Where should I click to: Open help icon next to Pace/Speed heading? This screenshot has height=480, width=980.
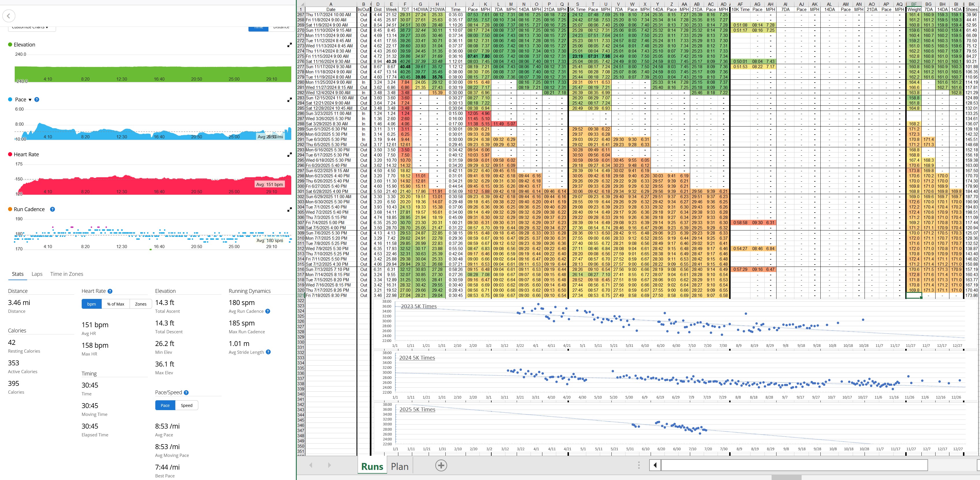(186, 392)
